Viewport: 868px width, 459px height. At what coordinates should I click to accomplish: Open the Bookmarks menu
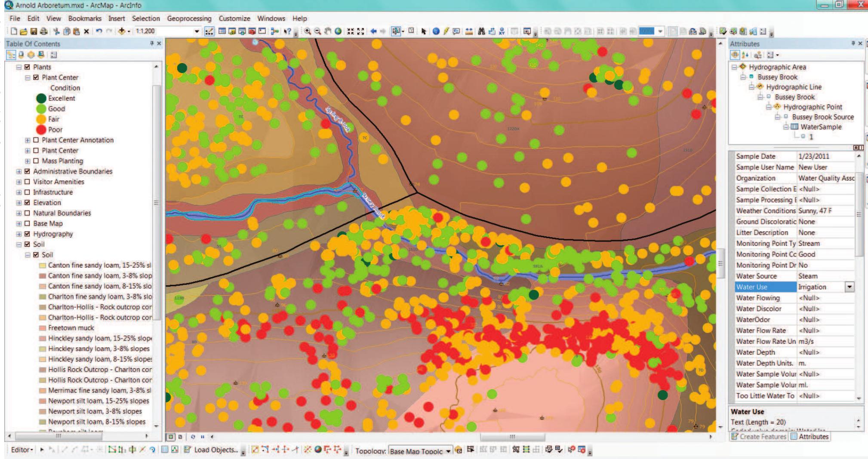pos(85,18)
